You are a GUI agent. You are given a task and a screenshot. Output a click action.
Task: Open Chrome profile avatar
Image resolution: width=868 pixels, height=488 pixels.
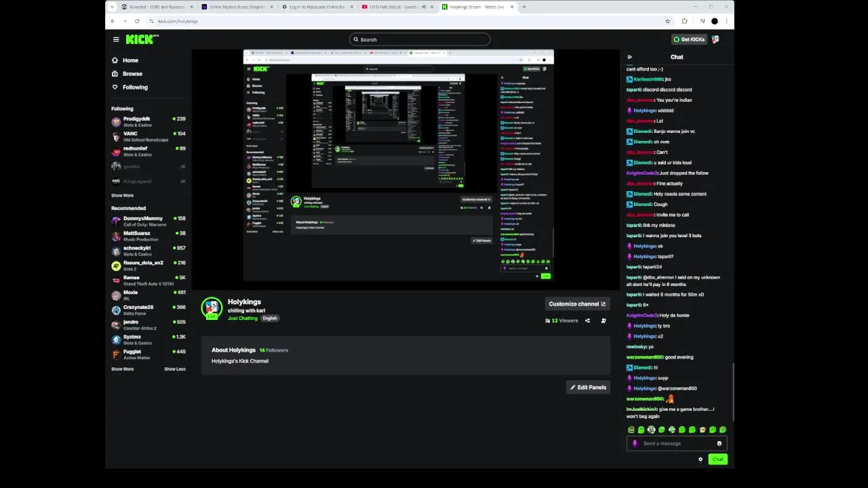[x=714, y=21]
